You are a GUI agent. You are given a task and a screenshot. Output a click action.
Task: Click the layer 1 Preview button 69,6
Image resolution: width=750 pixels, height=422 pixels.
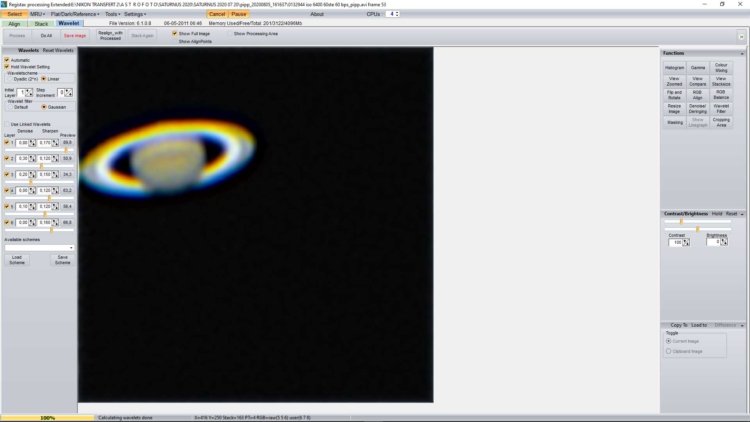(67, 143)
